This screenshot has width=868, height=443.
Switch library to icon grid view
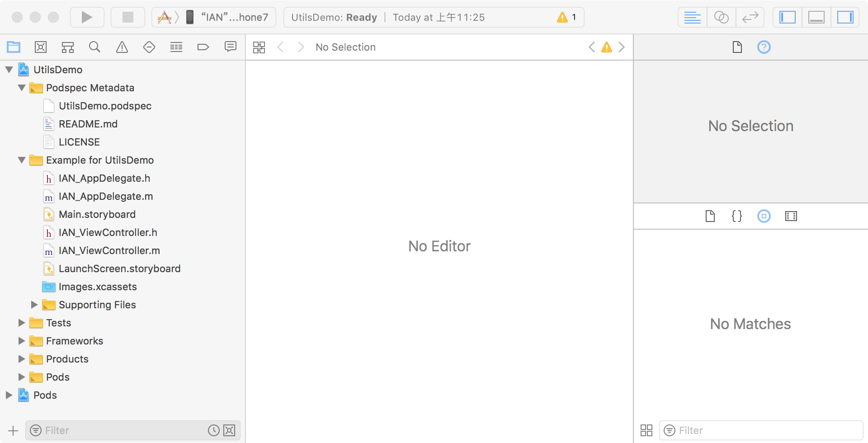[646, 430]
